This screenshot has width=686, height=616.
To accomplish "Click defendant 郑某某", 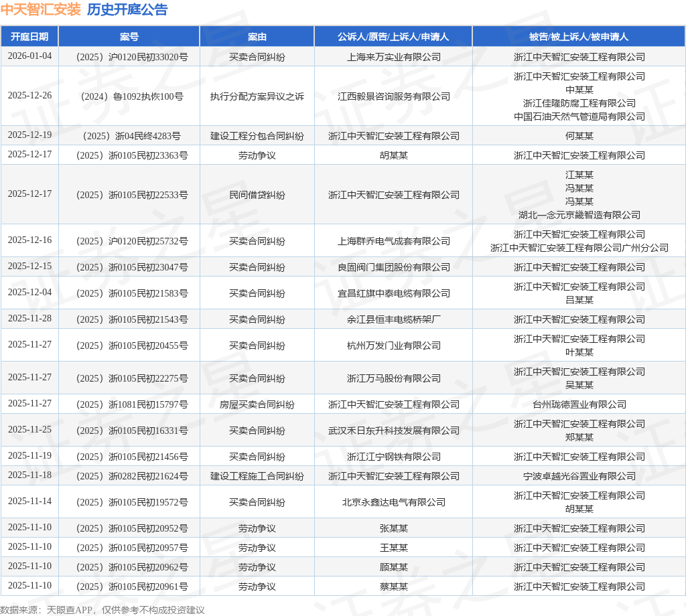I will click(579, 437).
